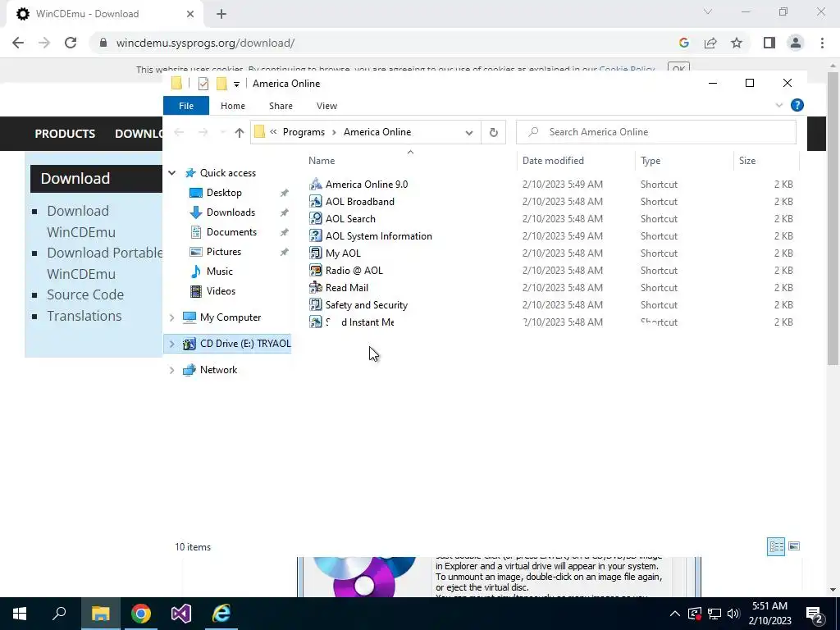Click the Translations link
This screenshot has width=840, height=630.
point(84,316)
